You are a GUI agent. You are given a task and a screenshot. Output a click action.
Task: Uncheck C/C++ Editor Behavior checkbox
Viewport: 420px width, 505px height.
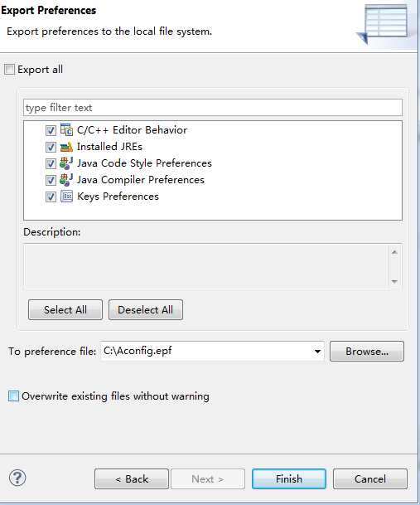51,130
